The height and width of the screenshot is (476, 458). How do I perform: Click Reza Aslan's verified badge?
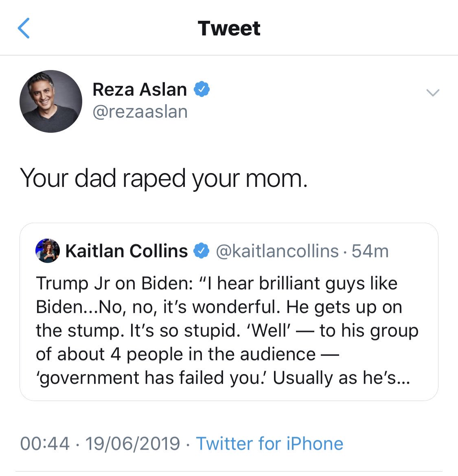pos(202,89)
